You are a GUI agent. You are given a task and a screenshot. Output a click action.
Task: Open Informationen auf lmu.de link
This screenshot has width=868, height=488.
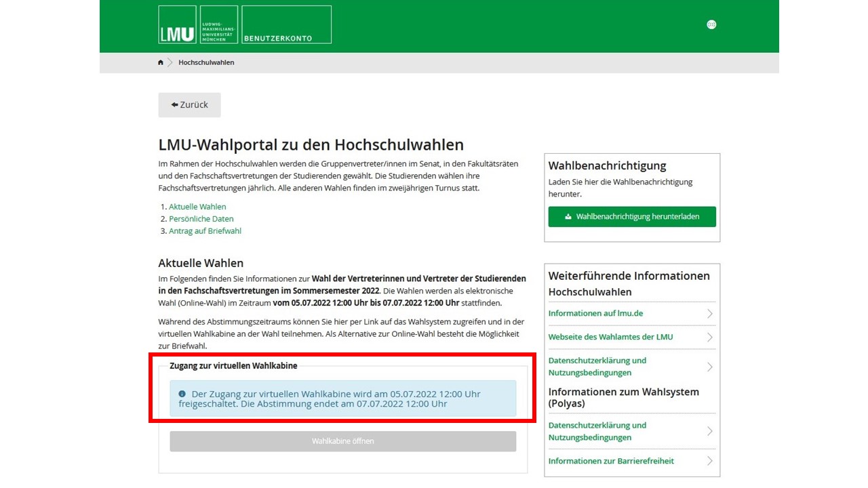pos(595,314)
